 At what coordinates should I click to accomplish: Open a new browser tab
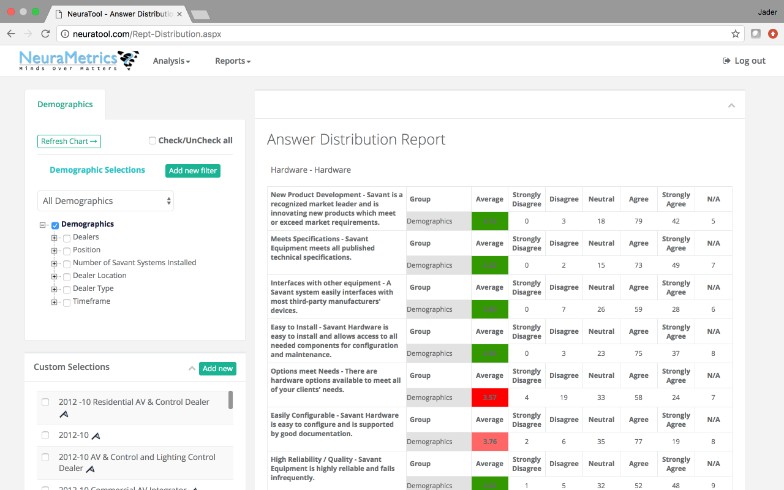coord(200,14)
